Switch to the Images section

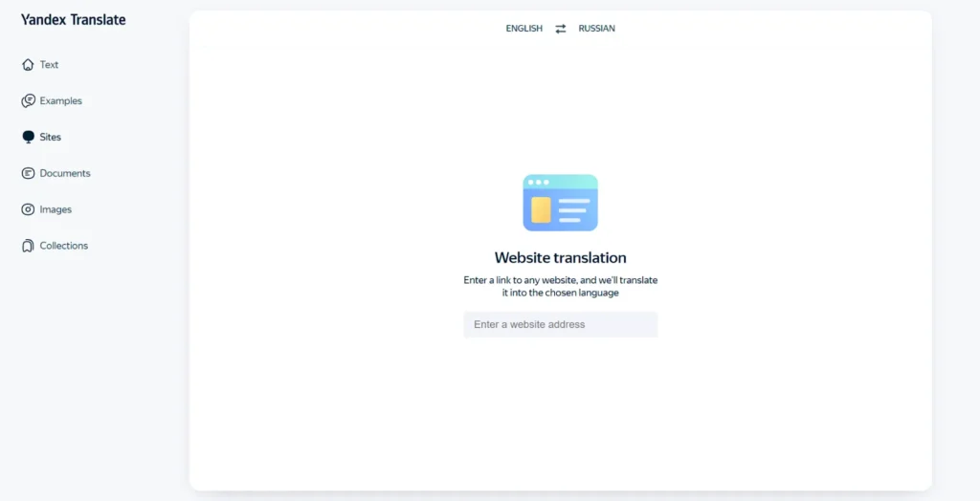[x=56, y=209]
